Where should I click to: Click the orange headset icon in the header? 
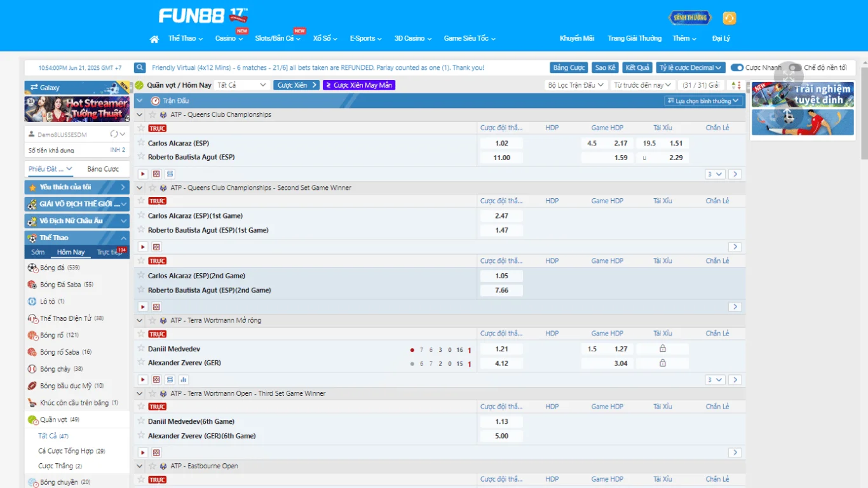(729, 18)
